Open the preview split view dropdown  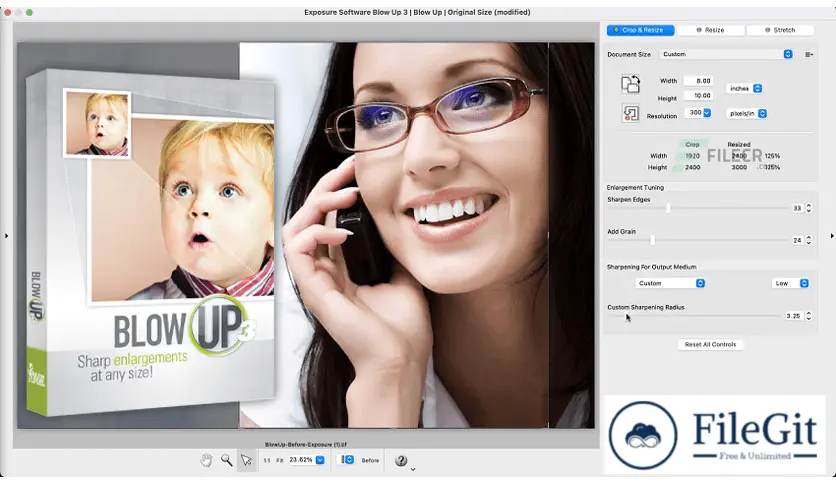tap(347, 459)
